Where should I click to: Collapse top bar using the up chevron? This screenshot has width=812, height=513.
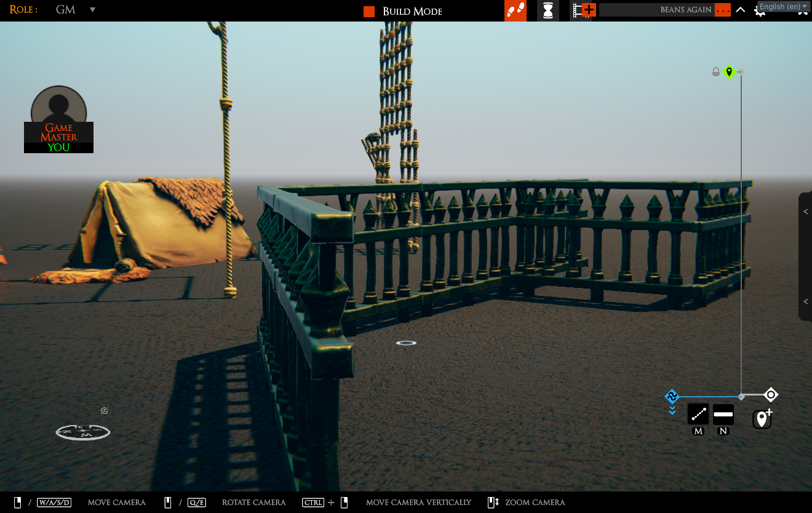741,10
